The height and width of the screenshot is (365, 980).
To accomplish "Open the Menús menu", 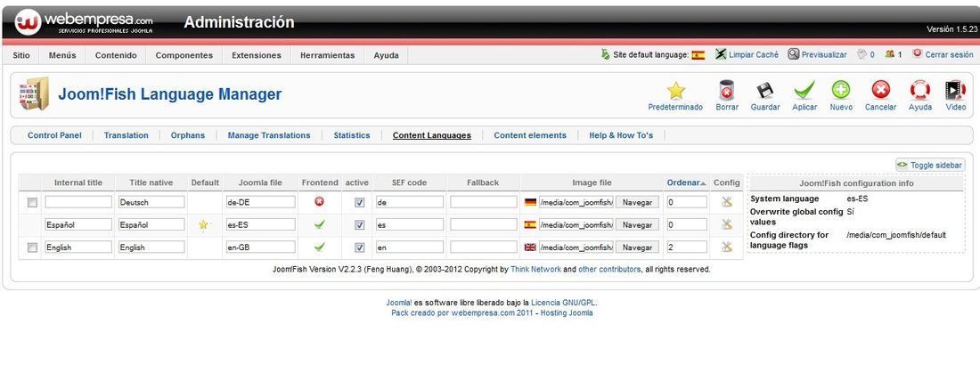I will click(62, 55).
